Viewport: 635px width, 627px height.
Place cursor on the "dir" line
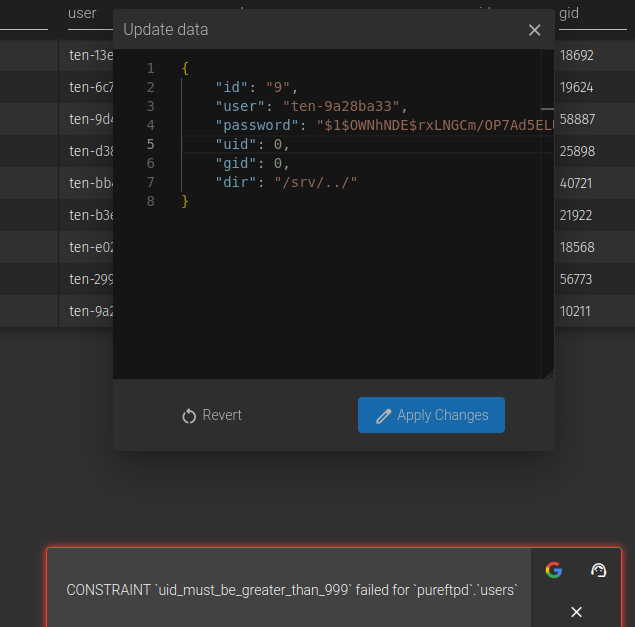(x=285, y=182)
